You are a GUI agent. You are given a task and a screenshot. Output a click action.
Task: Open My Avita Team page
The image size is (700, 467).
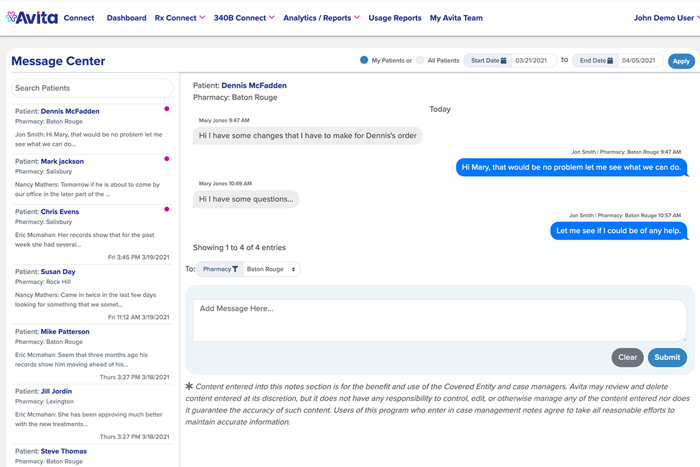(456, 18)
